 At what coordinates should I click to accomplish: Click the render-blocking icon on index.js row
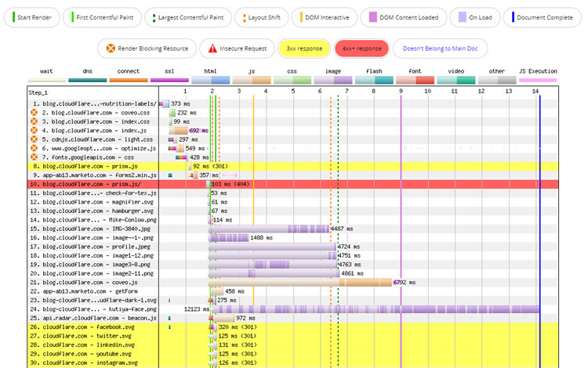[34, 130]
